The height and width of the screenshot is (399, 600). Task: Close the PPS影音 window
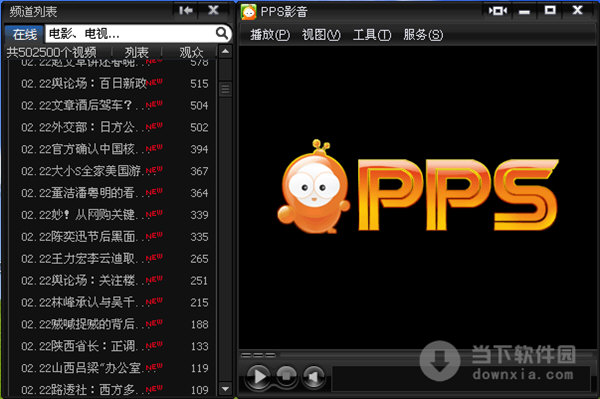577,10
